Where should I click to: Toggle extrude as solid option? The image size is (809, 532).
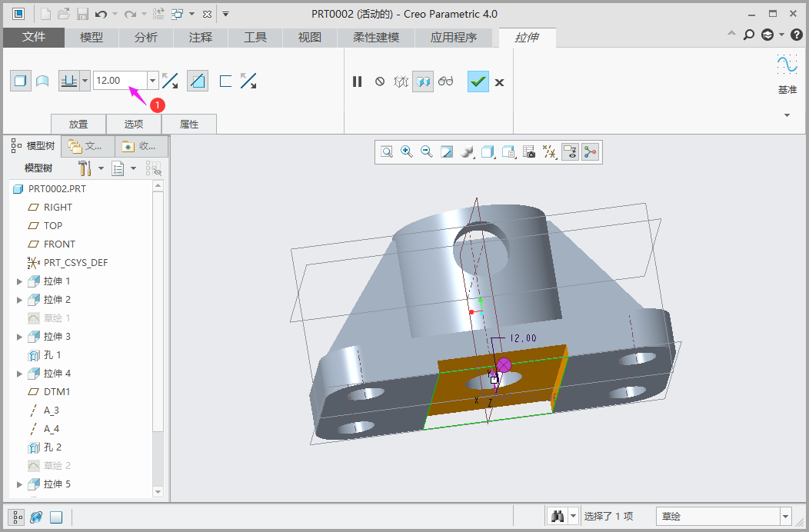[21, 81]
